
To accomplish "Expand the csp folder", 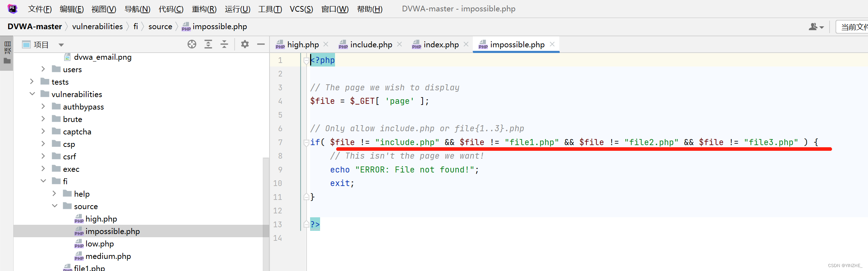I will tap(43, 144).
